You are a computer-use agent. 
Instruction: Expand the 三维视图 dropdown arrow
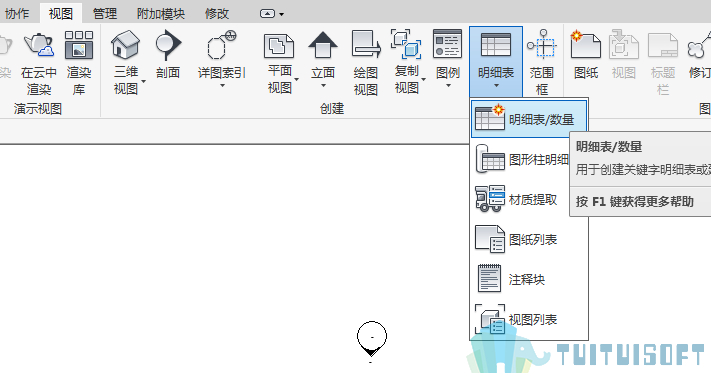[144, 81]
